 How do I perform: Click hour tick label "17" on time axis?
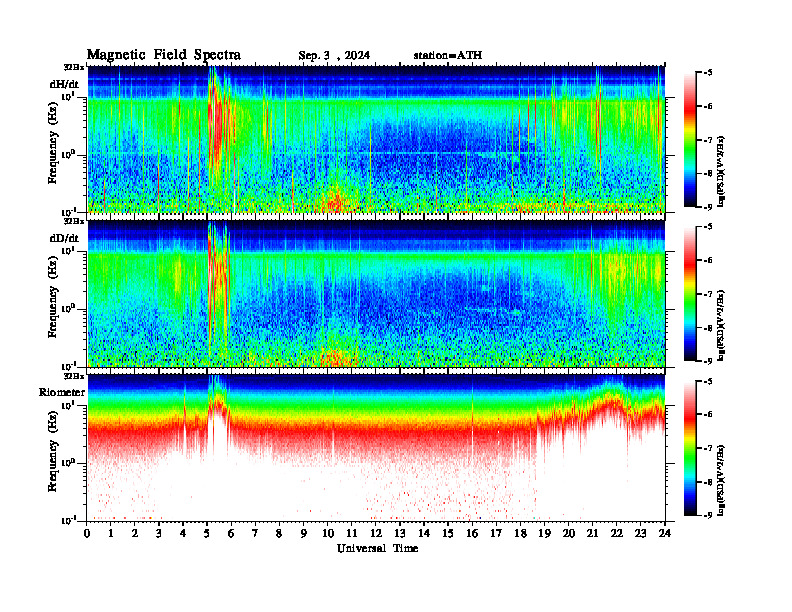(496, 533)
